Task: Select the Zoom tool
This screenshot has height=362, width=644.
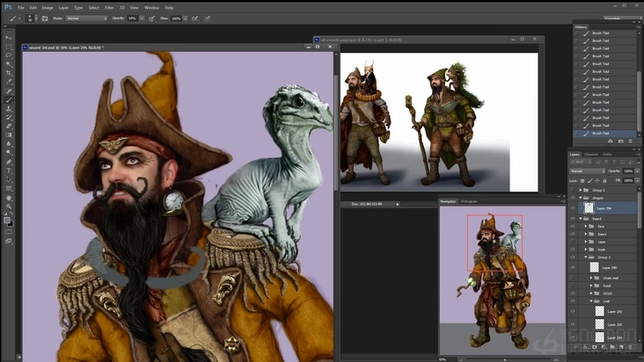Action: 9,206
